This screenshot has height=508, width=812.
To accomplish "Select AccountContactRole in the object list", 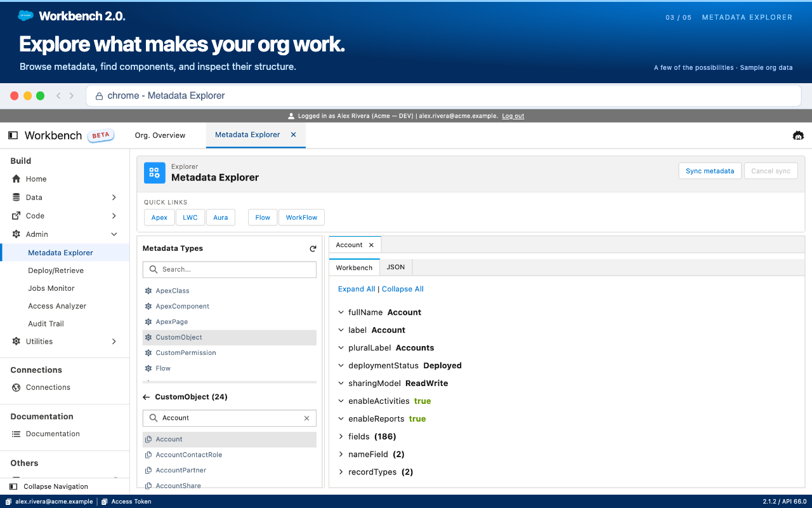I will [230, 455].
